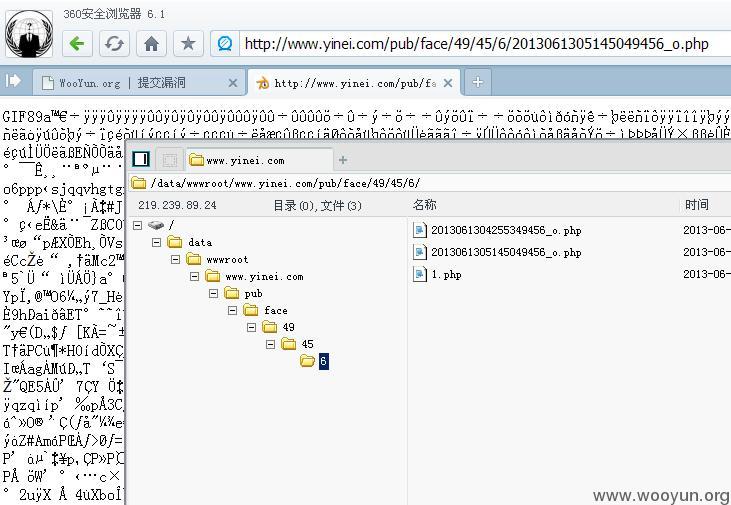Open a new browser tab
731x505 pixels.
[477, 82]
